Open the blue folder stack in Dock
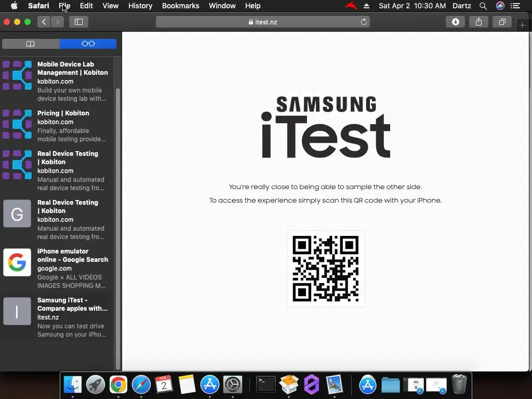Image resolution: width=532 pixels, height=399 pixels. point(391,384)
